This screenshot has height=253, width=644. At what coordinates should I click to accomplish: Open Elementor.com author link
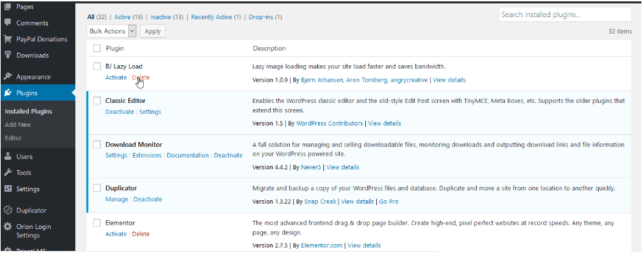tap(321, 245)
